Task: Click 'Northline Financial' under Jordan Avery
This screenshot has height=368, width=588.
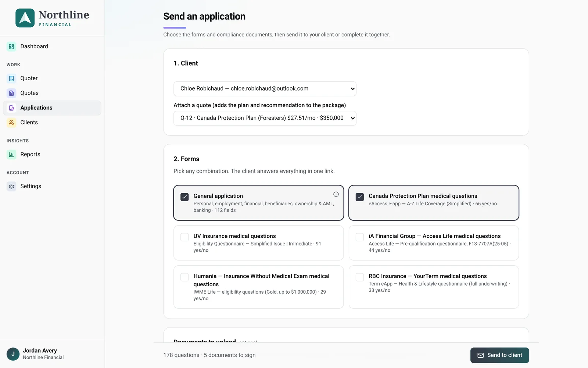Action: click(x=43, y=357)
